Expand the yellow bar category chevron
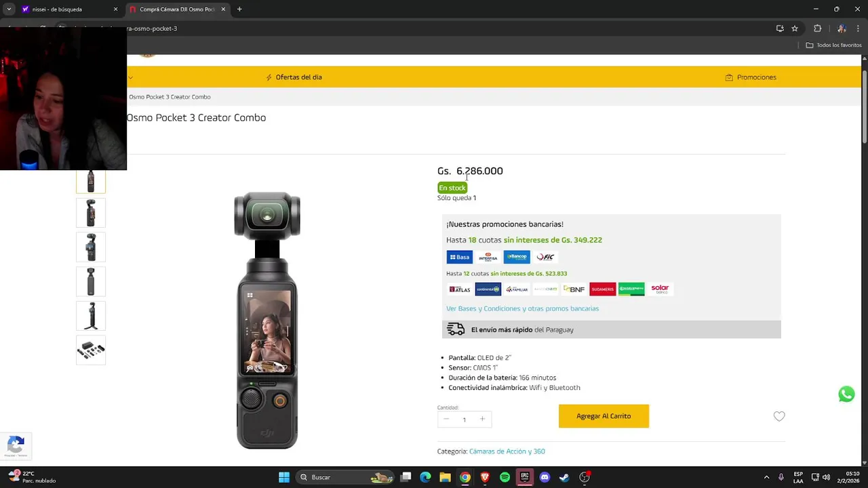The image size is (868, 488). (130, 77)
